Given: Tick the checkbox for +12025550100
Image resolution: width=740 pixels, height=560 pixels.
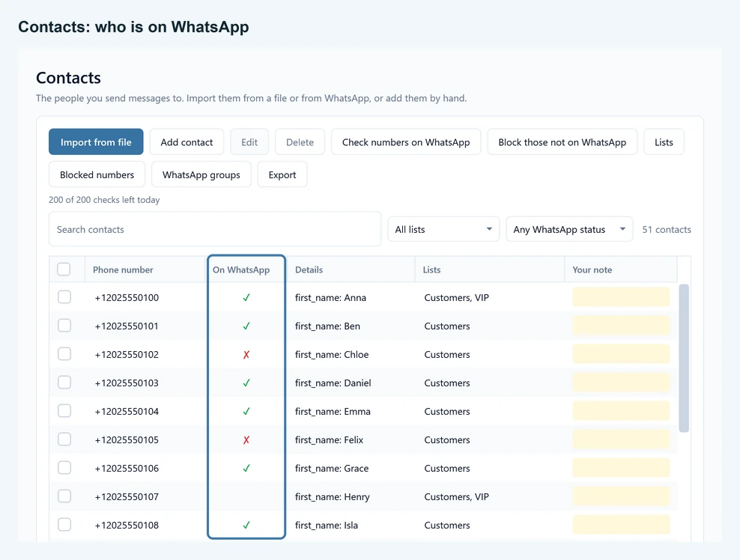Looking at the screenshot, I should point(64,297).
